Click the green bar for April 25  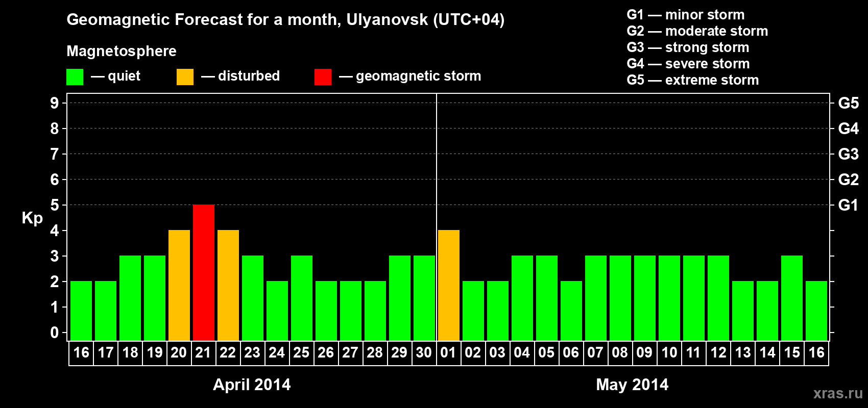tap(302, 298)
